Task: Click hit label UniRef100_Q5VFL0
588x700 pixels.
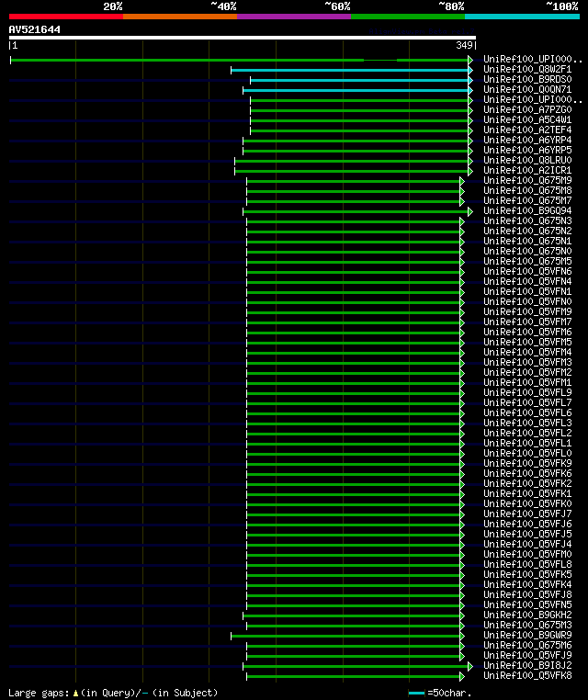Action: [x=527, y=453]
